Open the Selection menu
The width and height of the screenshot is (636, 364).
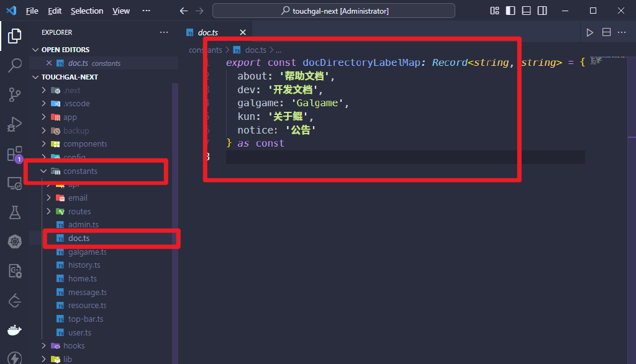(x=87, y=11)
